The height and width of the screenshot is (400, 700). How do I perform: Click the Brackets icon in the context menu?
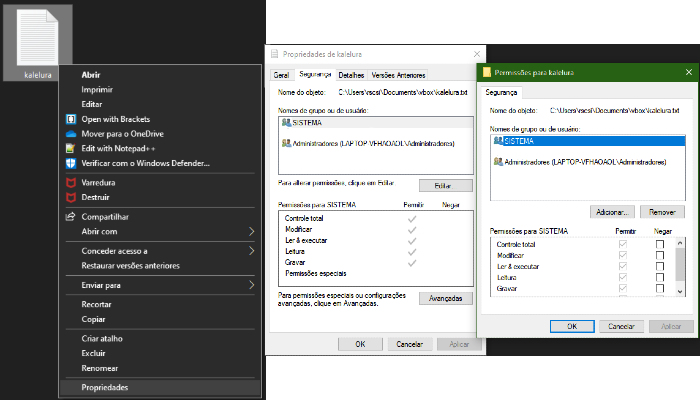point(71,119)
